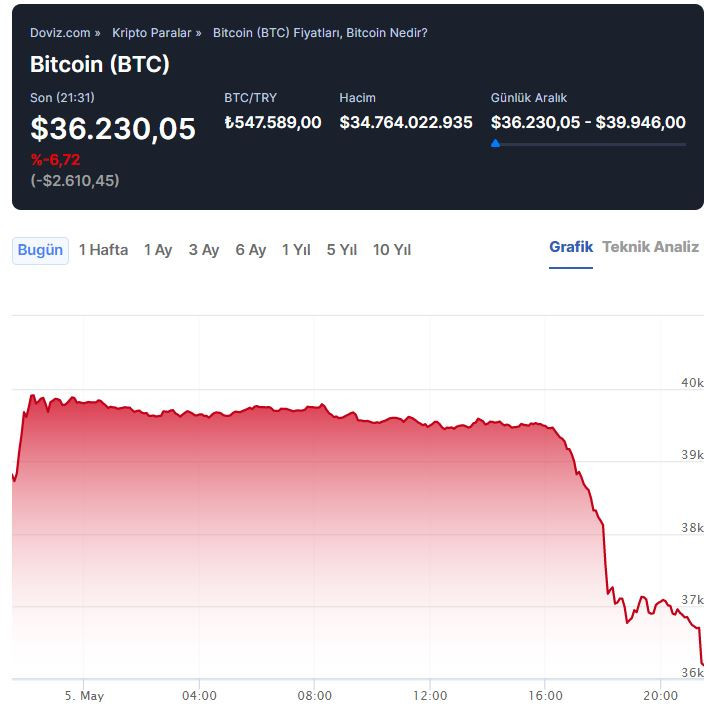Choose the 3 Ay time range
Screen dimensions: 709x707
[204, 250]
